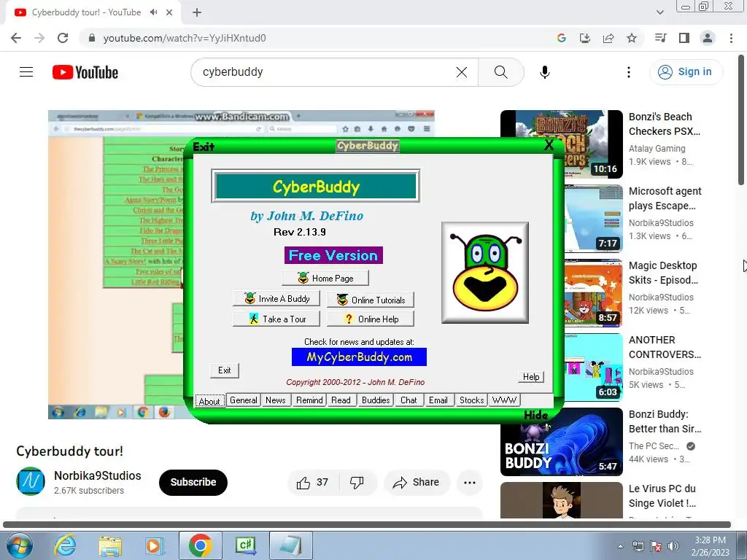
Task: Open more actions ellipsis under video
Action: (469, 483)
